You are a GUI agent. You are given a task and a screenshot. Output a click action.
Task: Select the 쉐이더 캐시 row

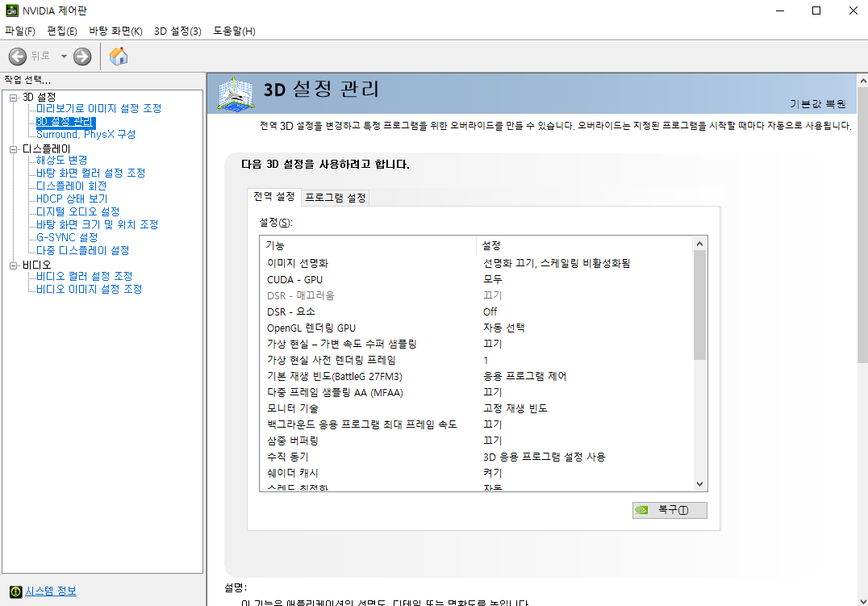click(475, 473)
